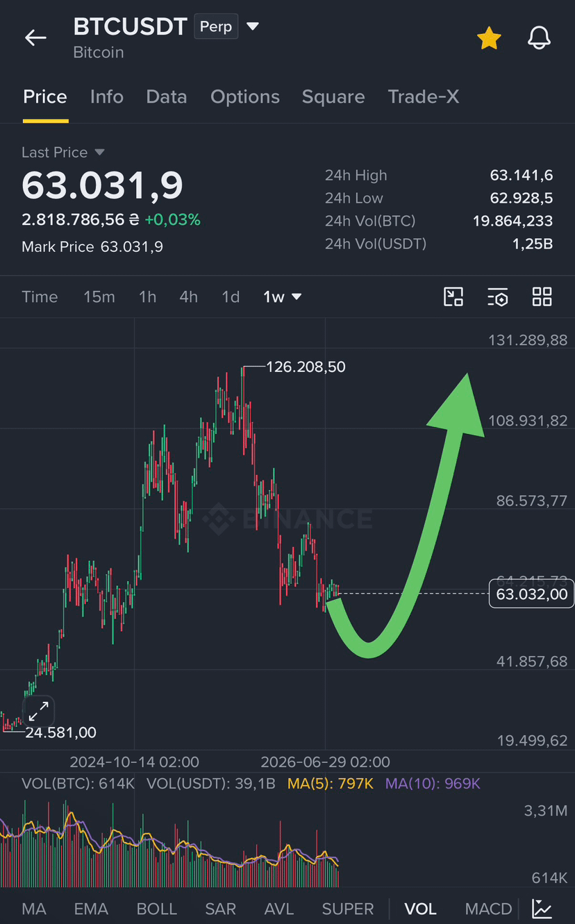Screen dimensions: 575x924
Task: Open the 1w interval dropdown
Action: [x=282, y=297]
